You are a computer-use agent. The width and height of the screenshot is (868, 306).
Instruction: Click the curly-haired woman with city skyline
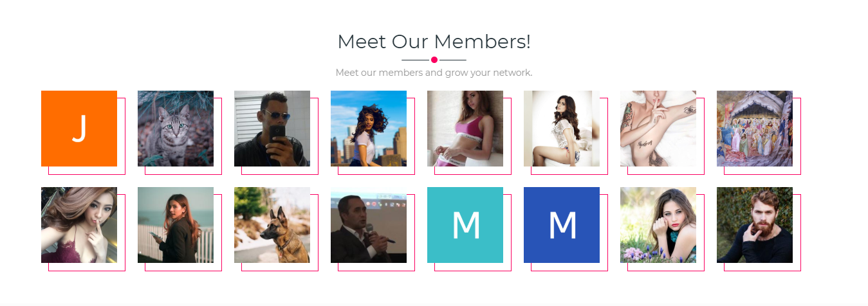pyautogui.click(x=369, y=129)
